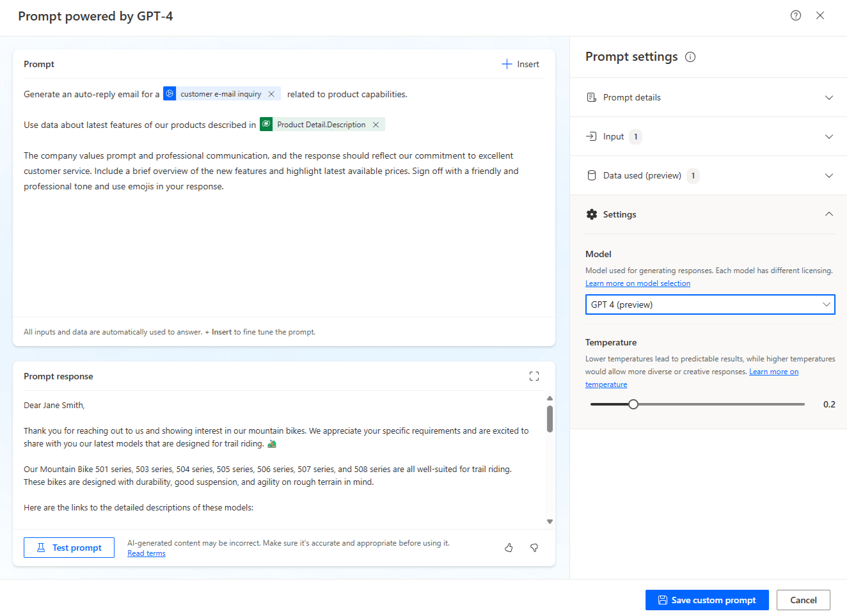
Task: Expand the Data used (preview) chevron
Action: point(829,175)
